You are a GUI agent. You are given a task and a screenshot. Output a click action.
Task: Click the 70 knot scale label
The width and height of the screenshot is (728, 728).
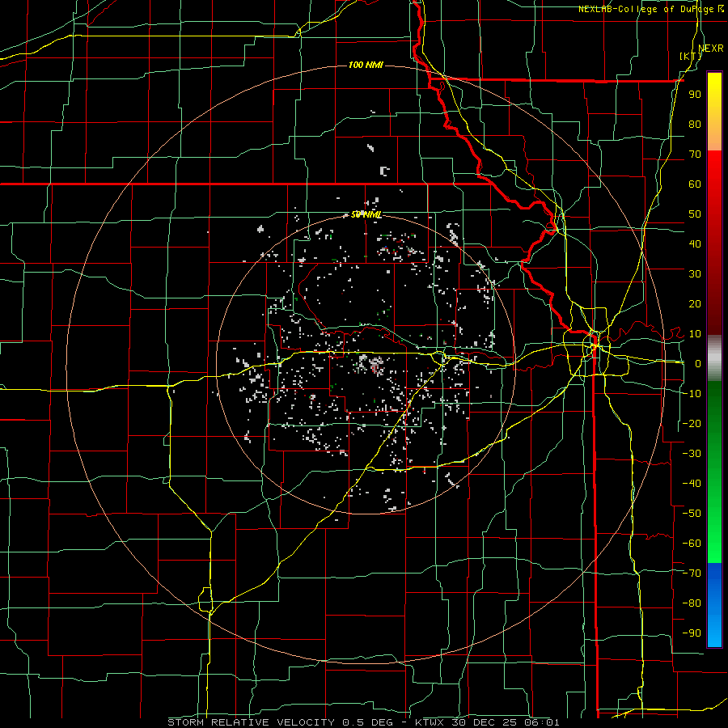695,154
